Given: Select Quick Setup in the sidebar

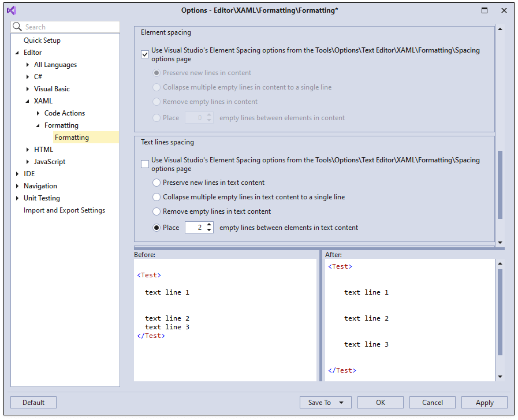Looking at the screenshot, I should (x=42, y=40).
